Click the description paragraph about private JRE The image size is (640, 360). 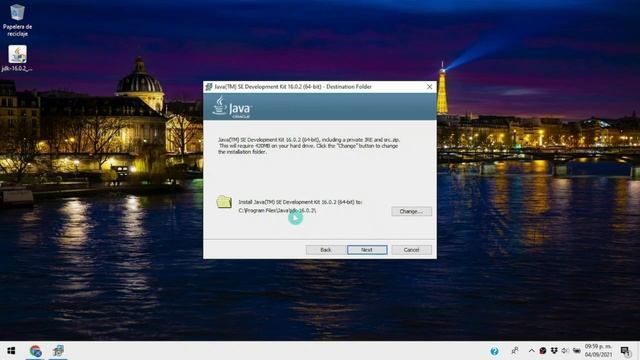309,146
